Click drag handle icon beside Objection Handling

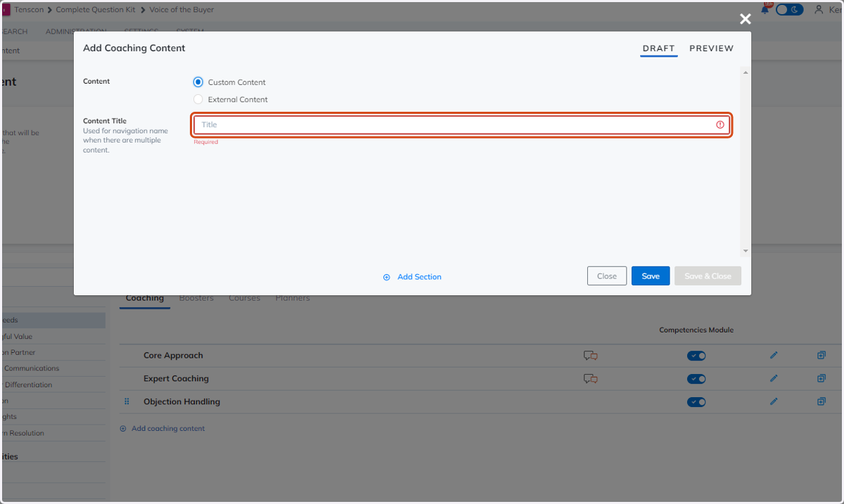tap(127, 402)
